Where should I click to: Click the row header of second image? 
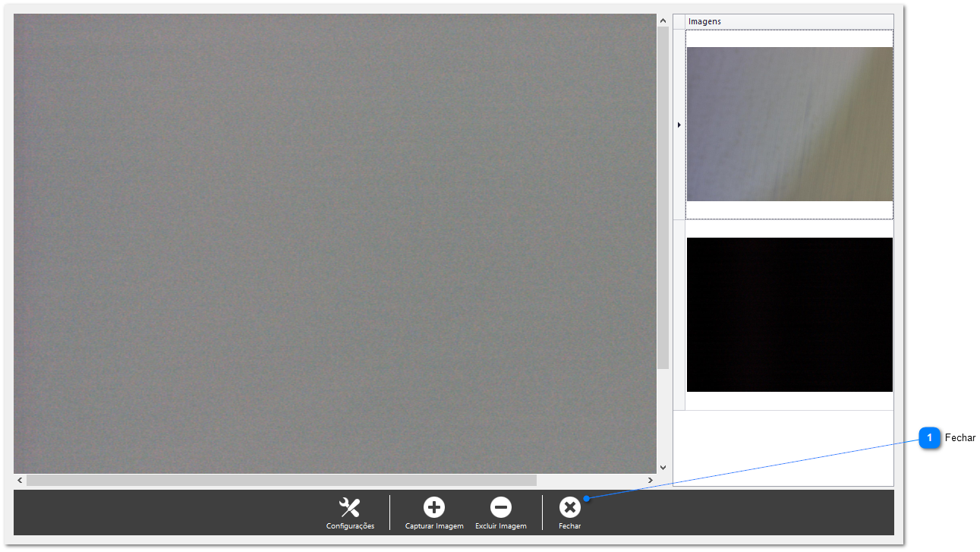679,315
